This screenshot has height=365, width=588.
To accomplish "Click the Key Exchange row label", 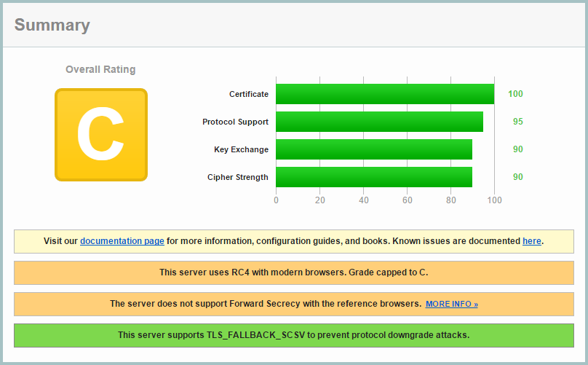I will [x=241, y=149].
